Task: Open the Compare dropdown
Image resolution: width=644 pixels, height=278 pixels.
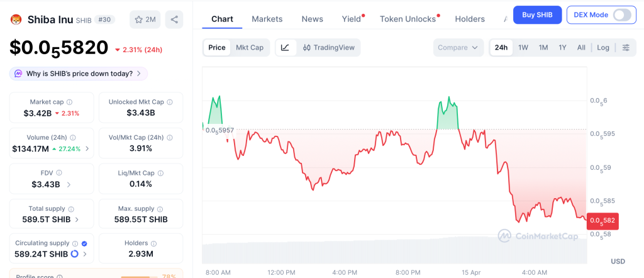Action: point(458,47)
